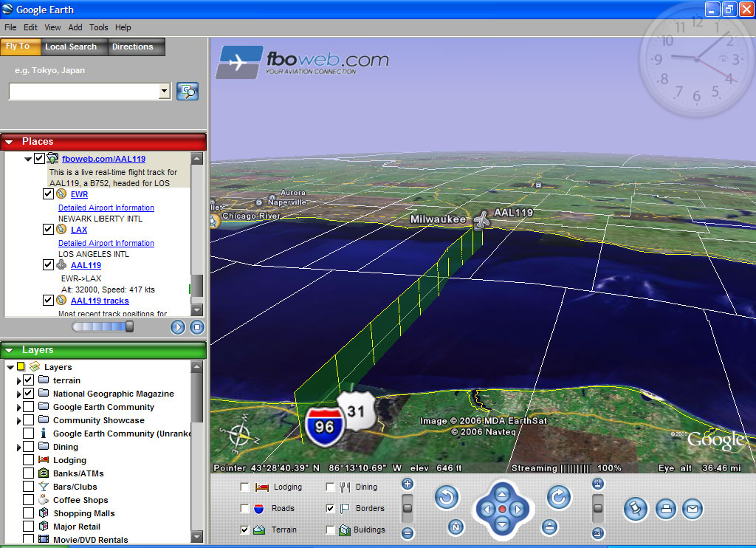Click the email envelope button
Image resolution: width=756 pixels, height=548 pixels.
click(x=693, y=509)
